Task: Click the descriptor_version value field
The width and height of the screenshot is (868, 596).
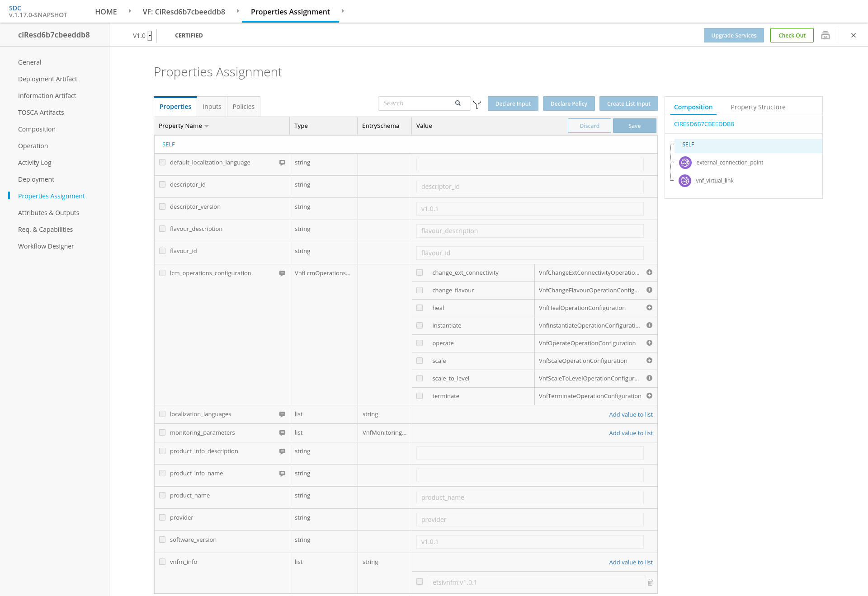Action: (530, 209)
